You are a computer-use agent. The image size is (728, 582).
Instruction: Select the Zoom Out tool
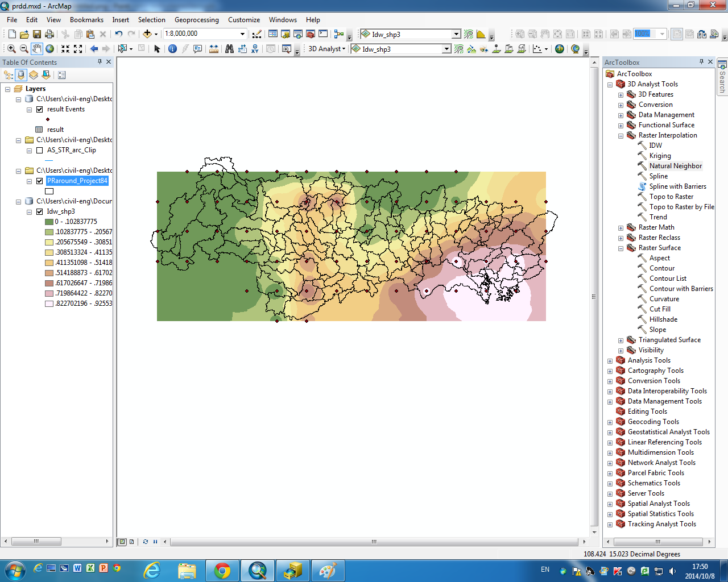pyautogui.click(x=24, y=49)
